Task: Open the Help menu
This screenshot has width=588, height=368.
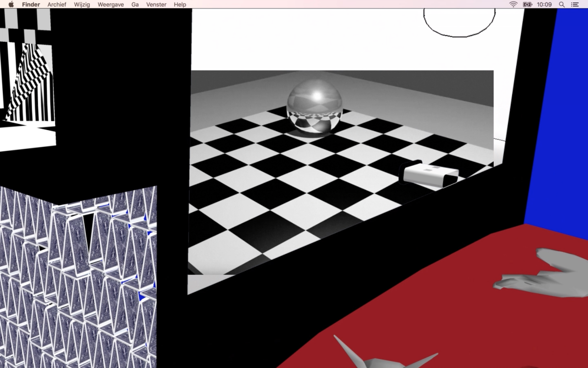Action: coord(180,4)
